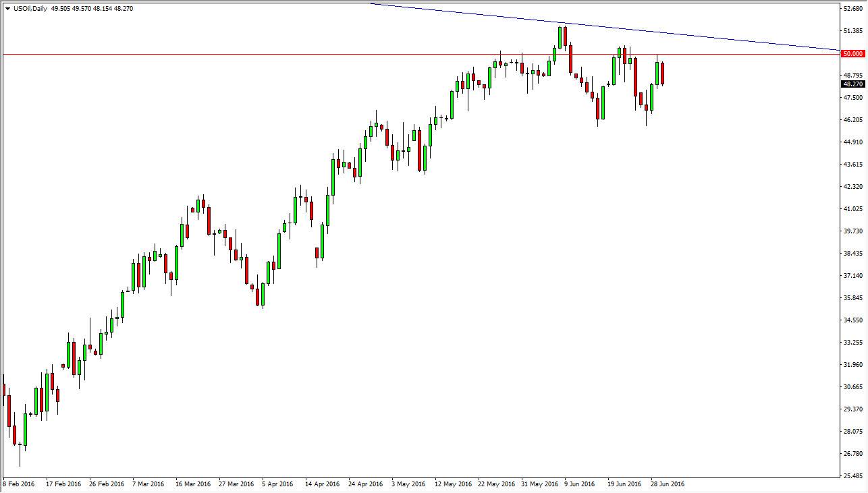Image resolution: width=868 pixels, height=493 pixels.
Task: Click the 44.910 price axis label
Action: [852, 142]
